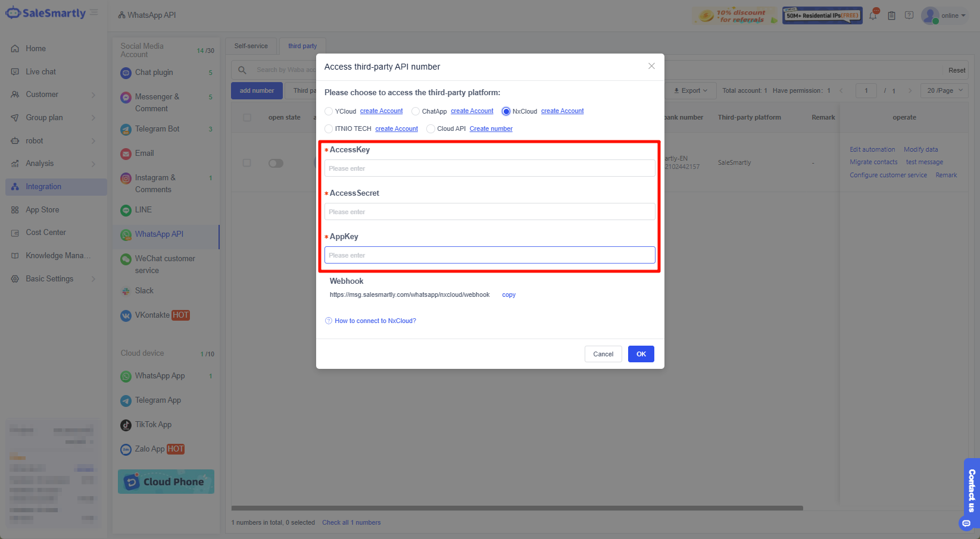Open the Contact us chat widget

[x=970, y=491]
